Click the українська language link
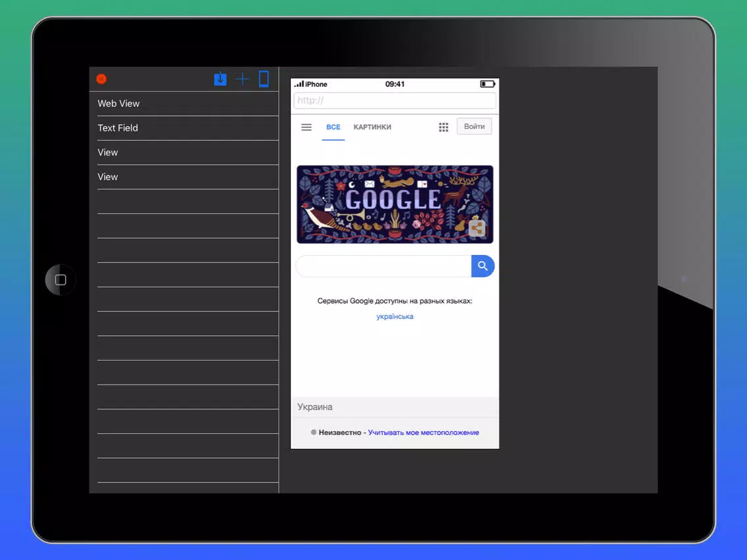This screenshot has width=747, height=560. coord(395,316)
